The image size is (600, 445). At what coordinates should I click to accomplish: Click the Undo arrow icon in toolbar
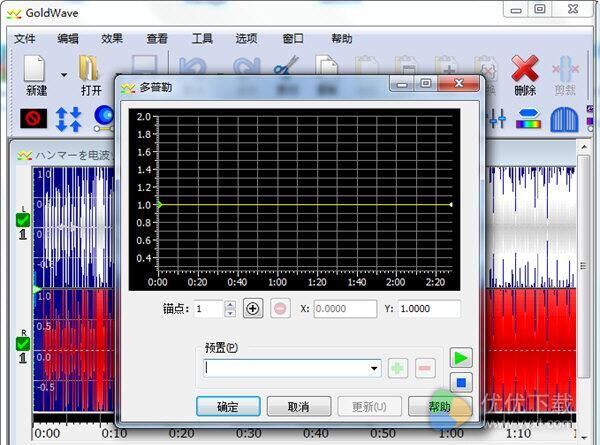tap(192, 66)
